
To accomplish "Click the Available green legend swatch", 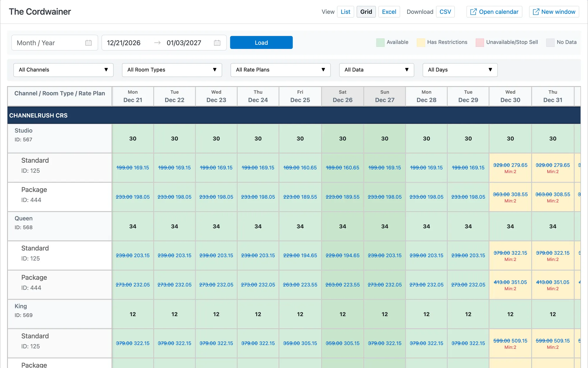I will [x=380, y=42].
